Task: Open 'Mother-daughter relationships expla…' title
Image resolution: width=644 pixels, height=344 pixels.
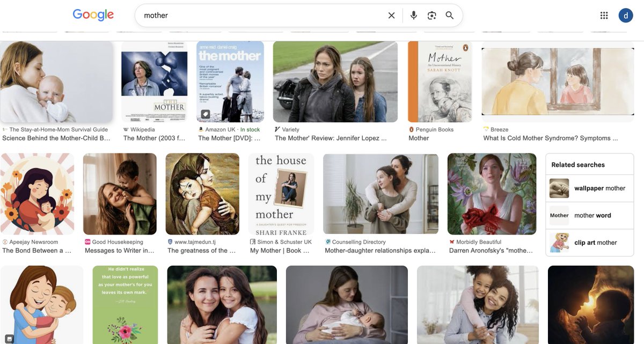Action: pos(380,251)
